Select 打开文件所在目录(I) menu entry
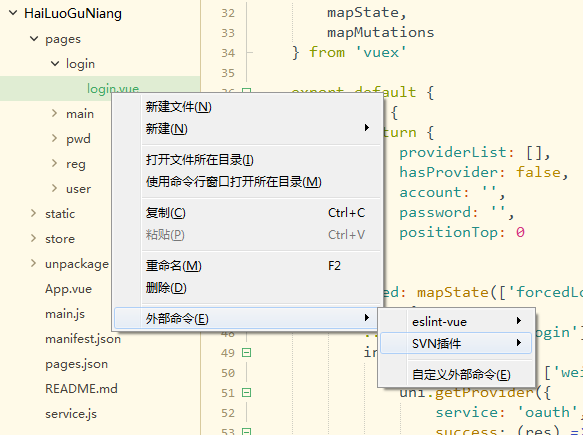583x435 pixels. pos(247,160)
